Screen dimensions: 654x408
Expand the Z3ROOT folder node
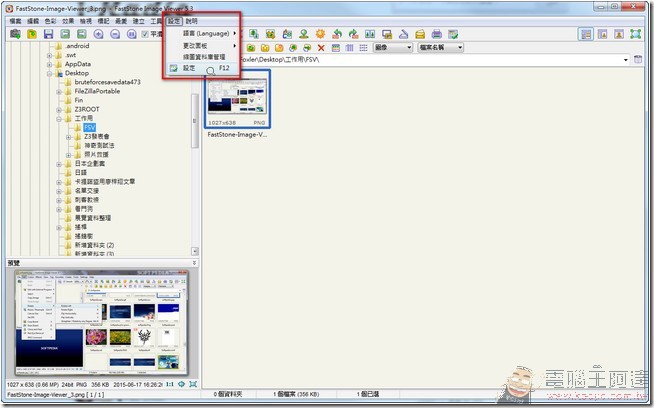pos(59,110)
